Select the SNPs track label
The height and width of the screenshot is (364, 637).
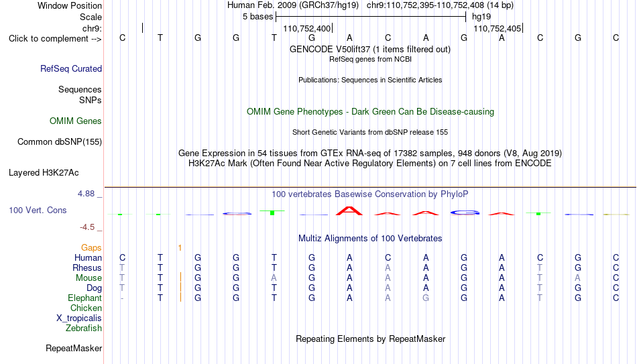point(91,100)
